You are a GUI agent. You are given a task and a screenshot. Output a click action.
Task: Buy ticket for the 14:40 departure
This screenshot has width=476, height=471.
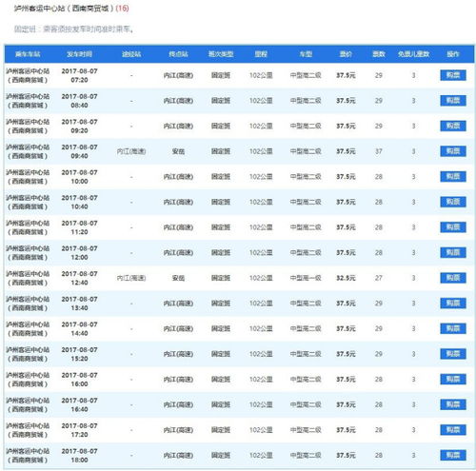[x=453, y=328]
